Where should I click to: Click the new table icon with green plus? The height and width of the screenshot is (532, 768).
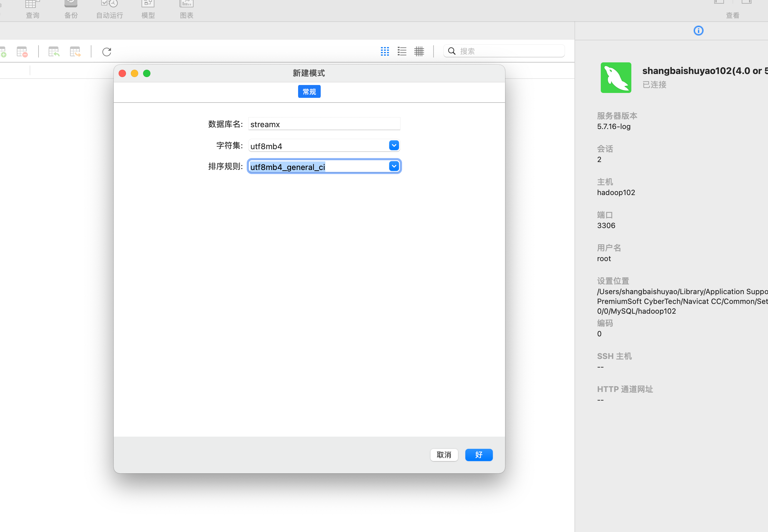(3, 52)
